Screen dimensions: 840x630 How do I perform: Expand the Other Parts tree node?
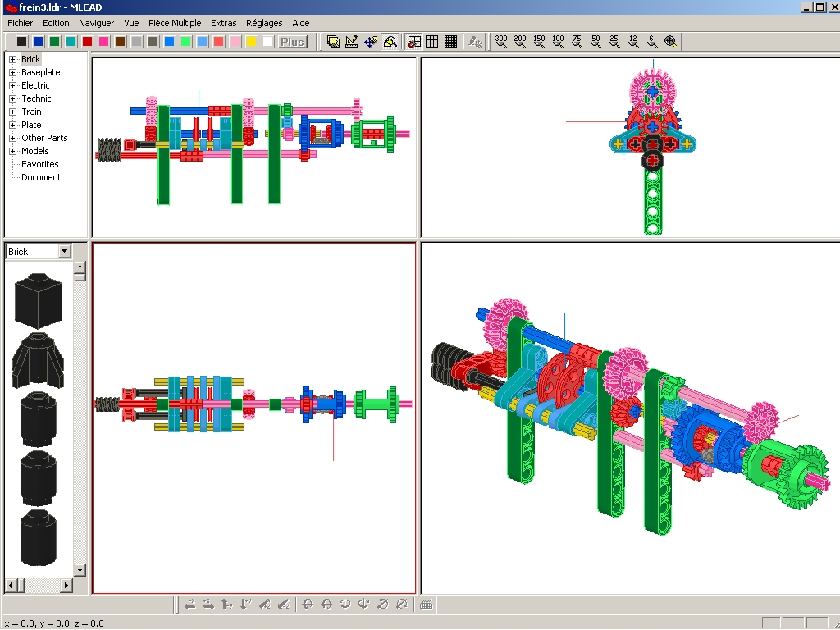pos(13,138)
